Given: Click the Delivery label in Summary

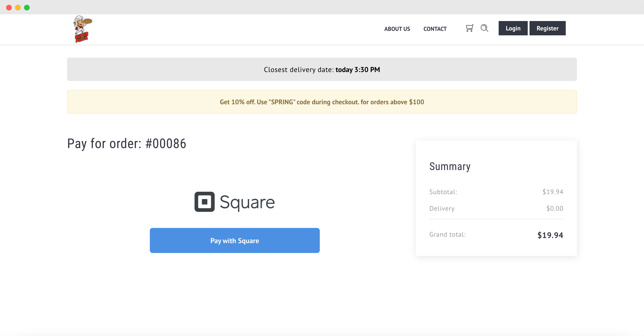Looking at the screenshot, I should [x=442, y=208].
